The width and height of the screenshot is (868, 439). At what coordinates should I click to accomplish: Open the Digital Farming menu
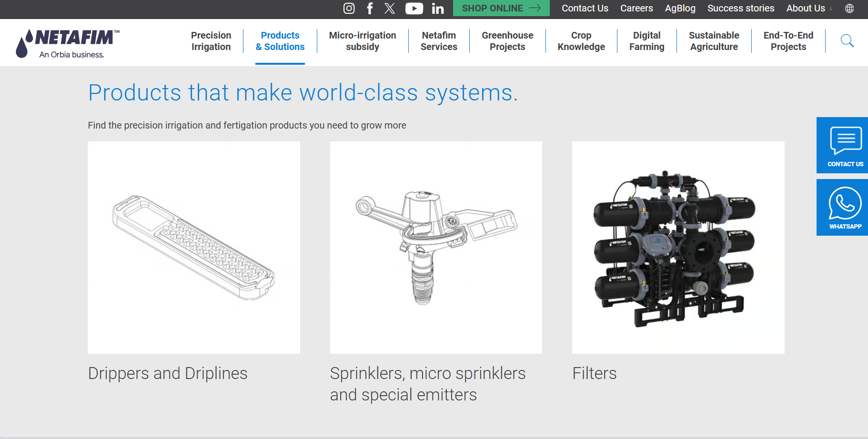(646, 41)
